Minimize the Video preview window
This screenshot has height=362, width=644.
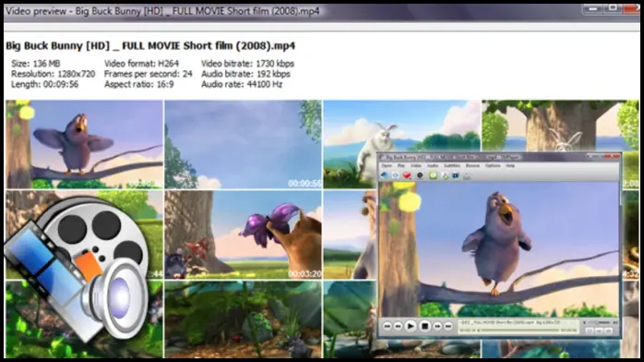tap(593, 9)
